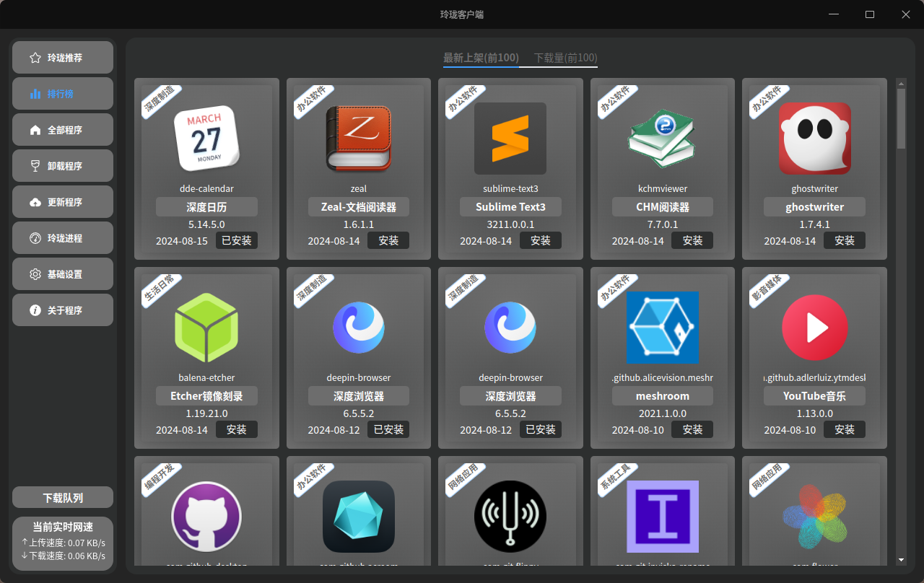The height and width of the screenshot is (583, 924).
Task: Click the GitHub Desktop octocat icon
Action: 206,517
